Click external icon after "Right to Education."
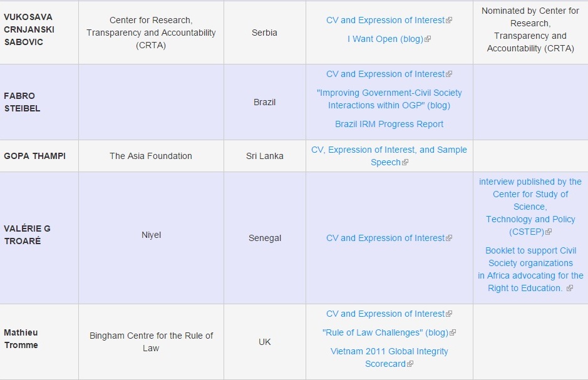 pos(569,289)
